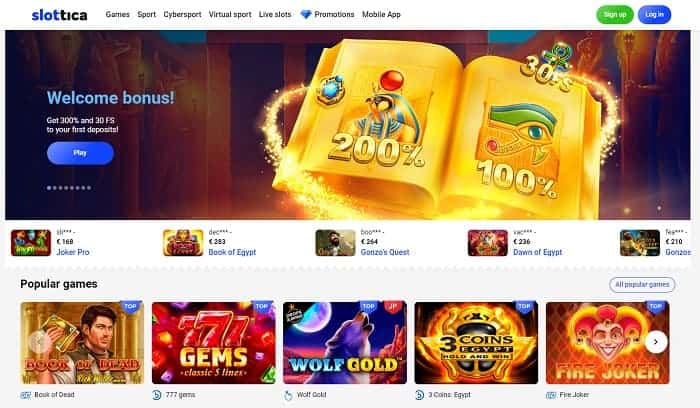Open Book of Egypt winner link

pyautogui.click(x=232, y=252)
